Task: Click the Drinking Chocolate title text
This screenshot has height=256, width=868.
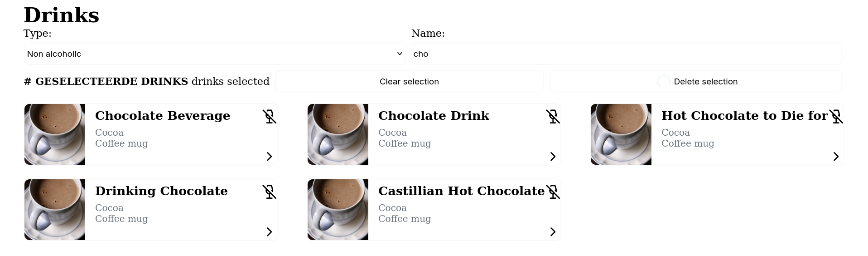Action: pos(161,191)
